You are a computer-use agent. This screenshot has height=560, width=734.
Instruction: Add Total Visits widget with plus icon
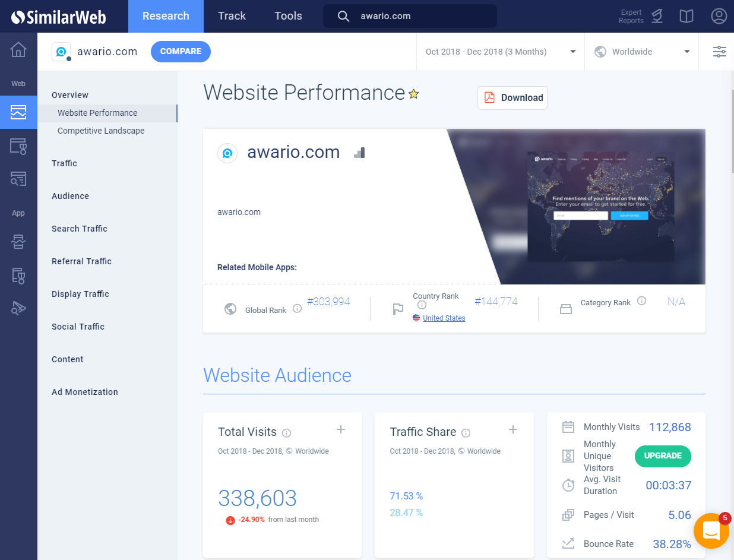pyautogui.click(x=341, y=429)
